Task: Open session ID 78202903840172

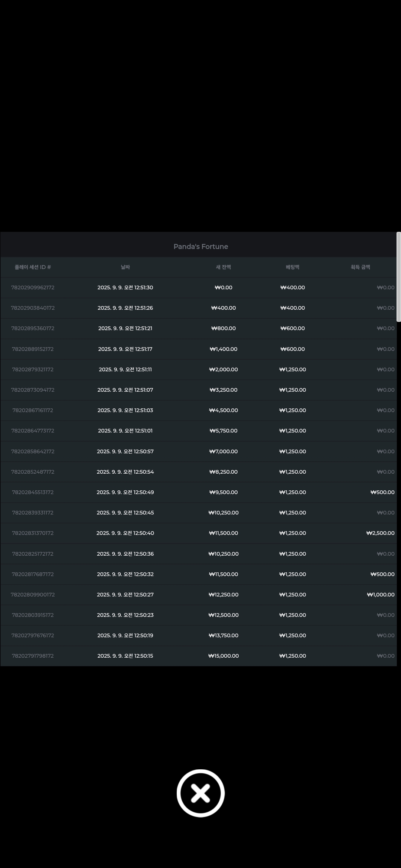Action: [33, 308]
